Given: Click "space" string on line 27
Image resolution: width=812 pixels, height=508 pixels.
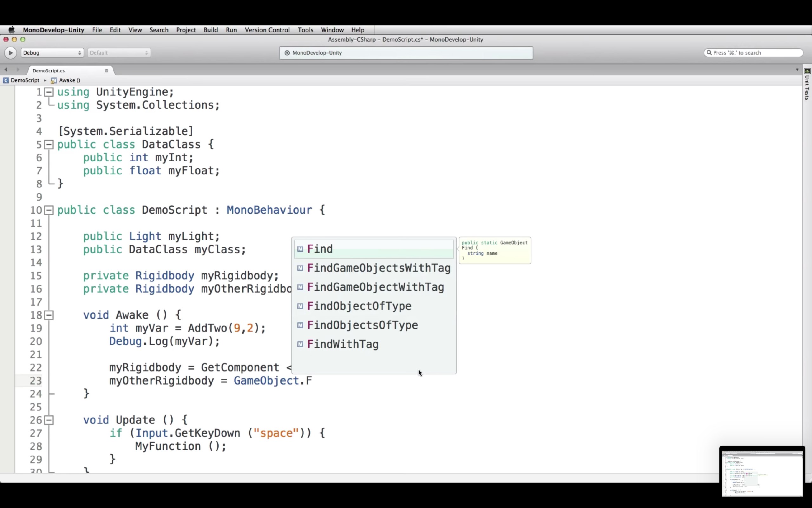Looking at the screenshot, I should pyautogui.click(x=276, y=433).
